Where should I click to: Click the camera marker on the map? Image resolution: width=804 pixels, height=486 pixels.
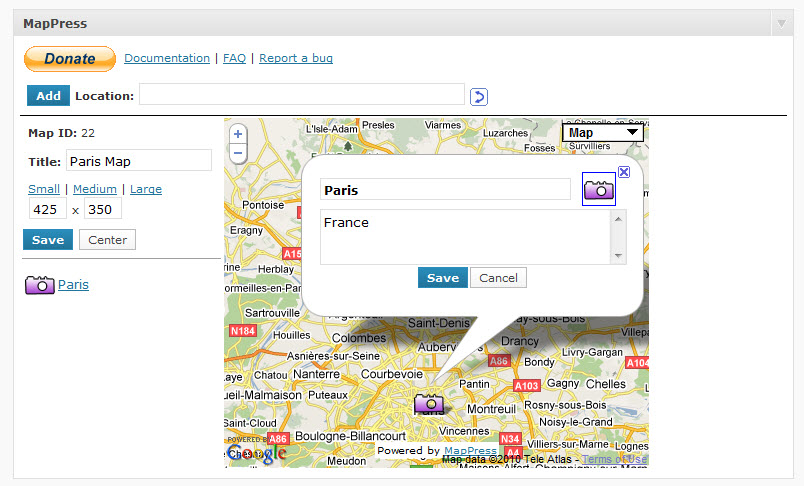[x=429, y=403]
